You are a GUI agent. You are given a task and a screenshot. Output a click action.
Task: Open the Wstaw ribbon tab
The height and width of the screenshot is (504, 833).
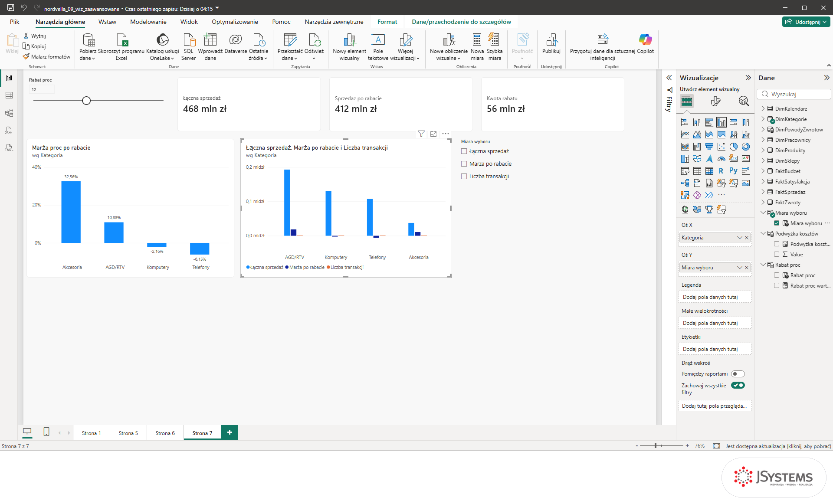pos(107,22)
